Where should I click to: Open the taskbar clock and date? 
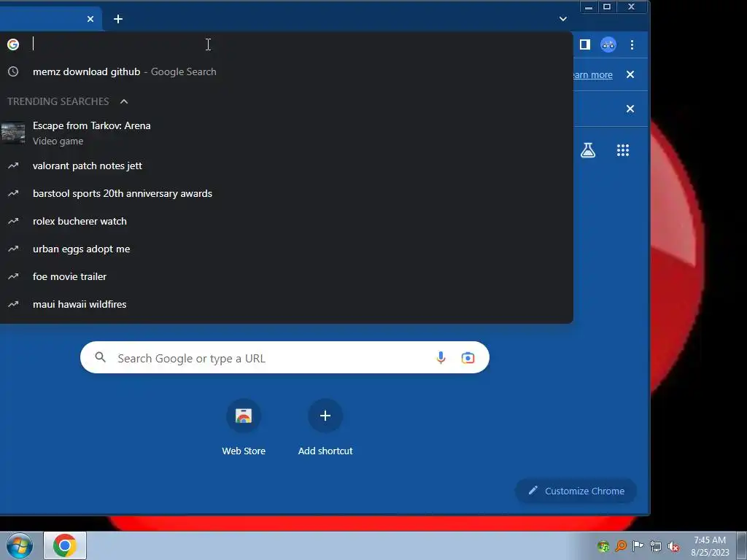tap(710, 546)
